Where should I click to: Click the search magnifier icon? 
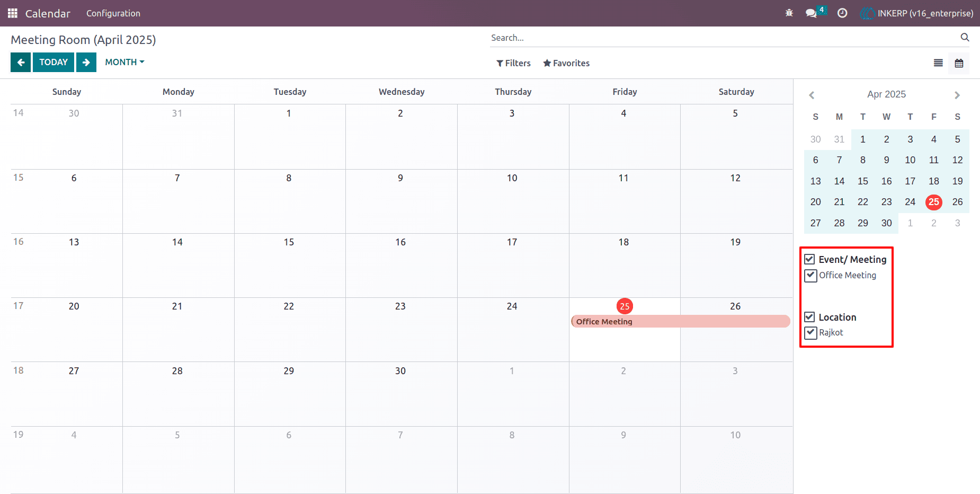[x=965, y=37]
